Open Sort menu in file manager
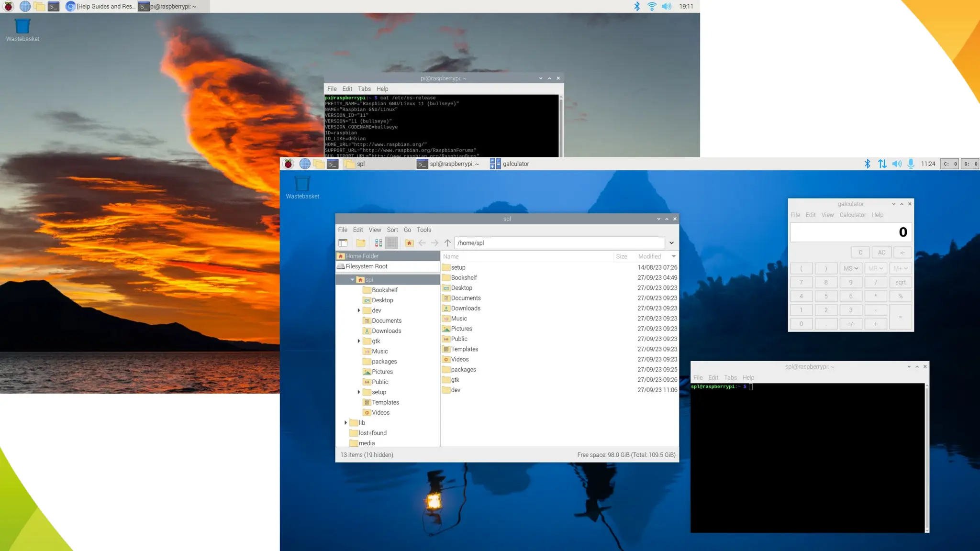 [x=392, y=230]
